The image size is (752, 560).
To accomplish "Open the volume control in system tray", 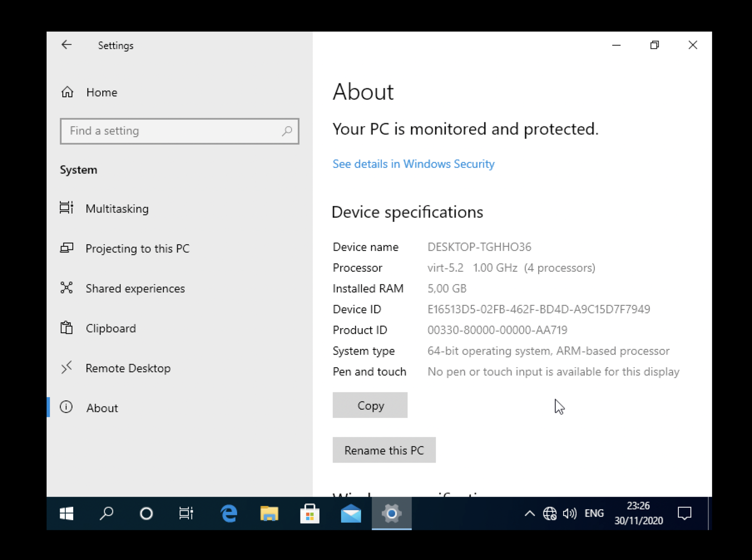I will 569,513.
